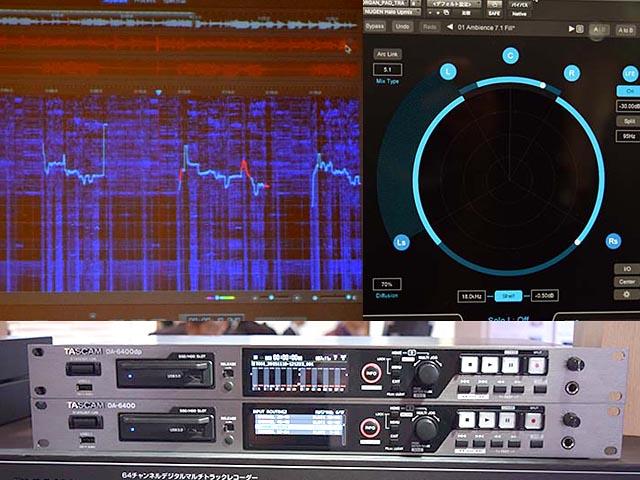
Task: Click the plug-in compare button above SAFE
Action: [x=494, y=4]
